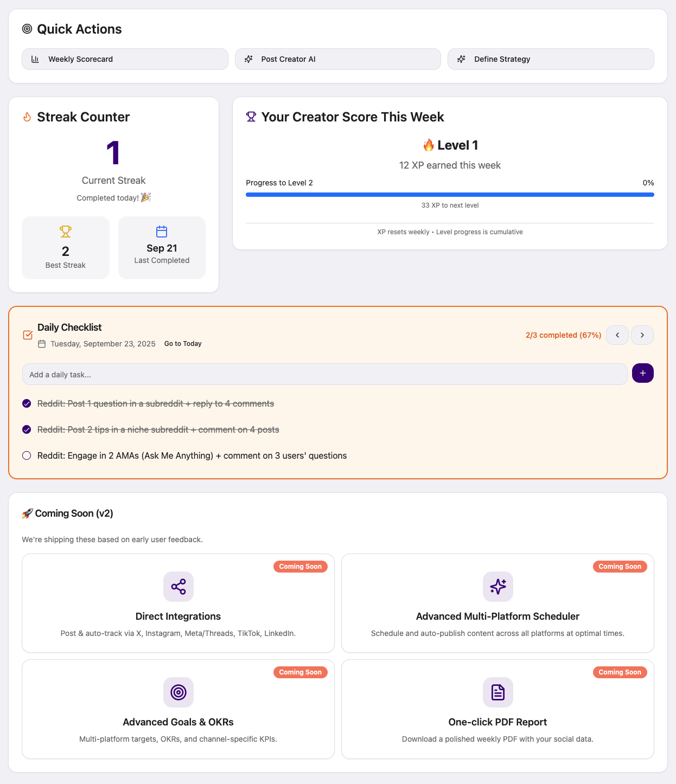Click the Progress to Level 2 bar
Image resolution: width=676 pixels, height=784 pixels.
[450, 195]
